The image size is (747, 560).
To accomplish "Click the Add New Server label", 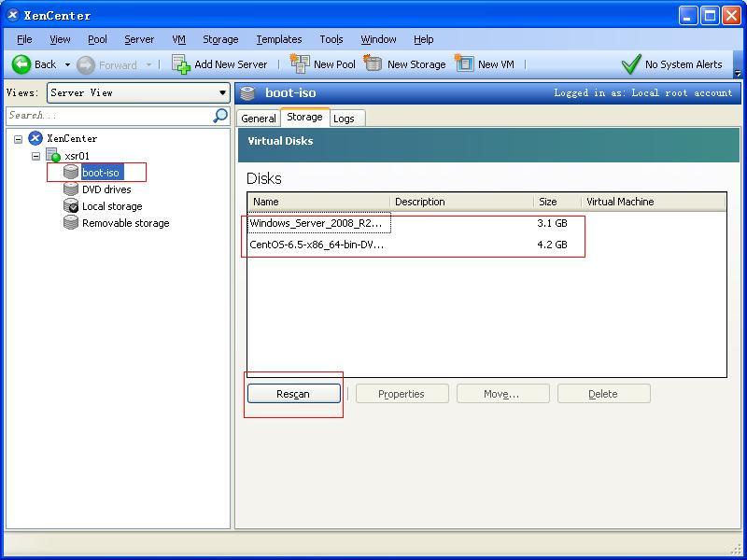I will pos(231,64).
